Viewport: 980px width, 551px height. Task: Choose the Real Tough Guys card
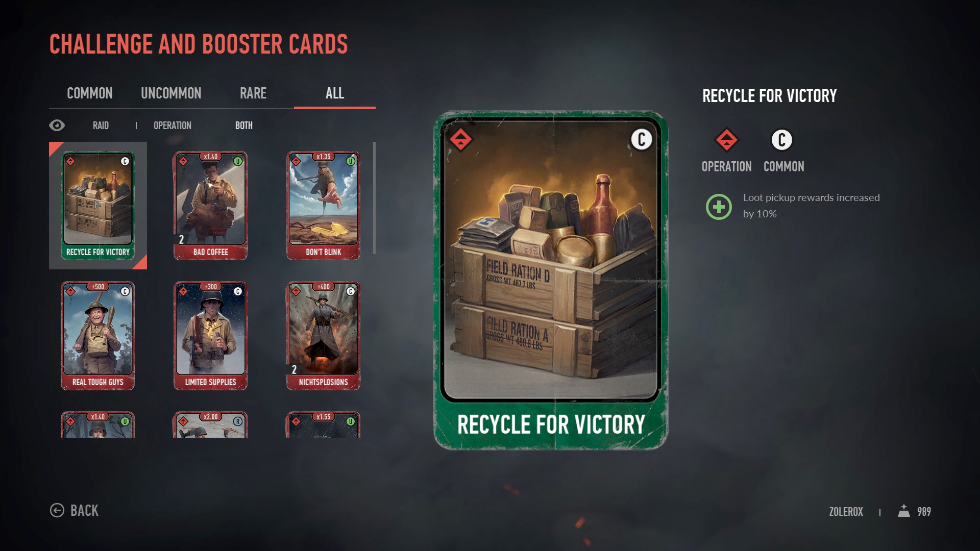click(98, 336)
